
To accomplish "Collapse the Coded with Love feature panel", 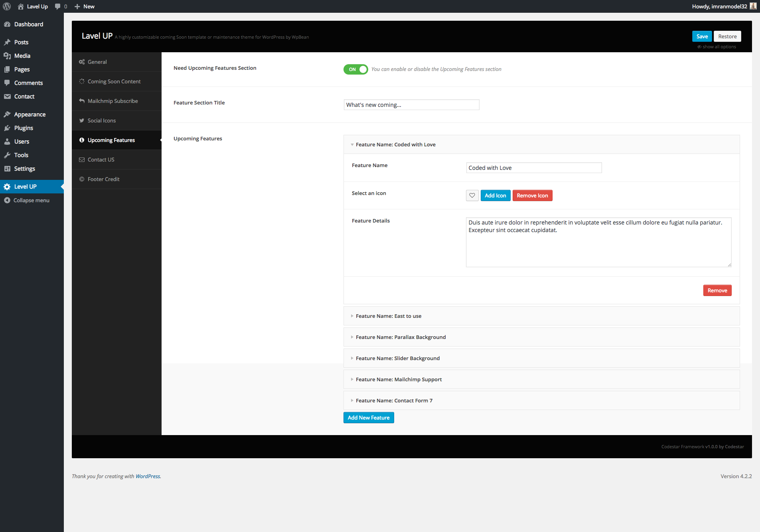I will point(541,144).
